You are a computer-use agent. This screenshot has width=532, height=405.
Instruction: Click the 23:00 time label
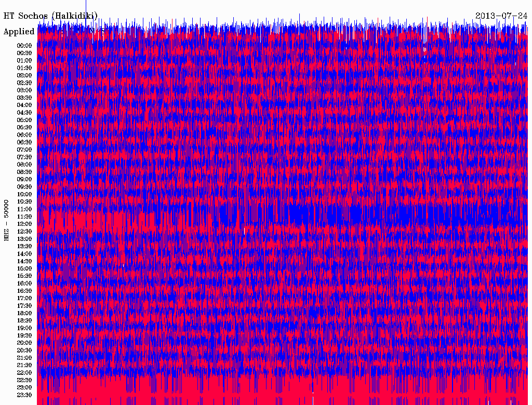tap(24, 387)
